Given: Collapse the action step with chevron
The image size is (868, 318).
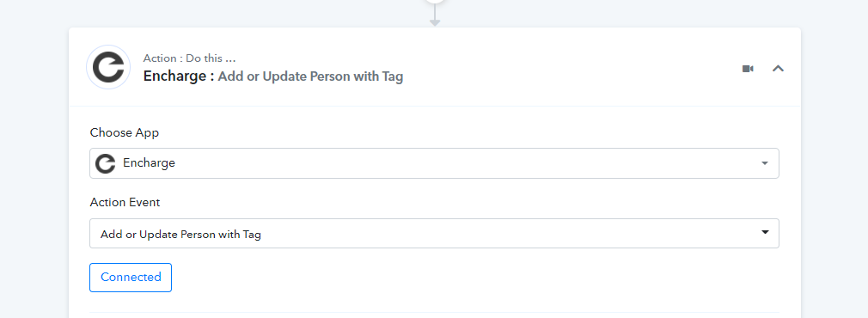Looking at the screenshot, I should tap(778, 69).
